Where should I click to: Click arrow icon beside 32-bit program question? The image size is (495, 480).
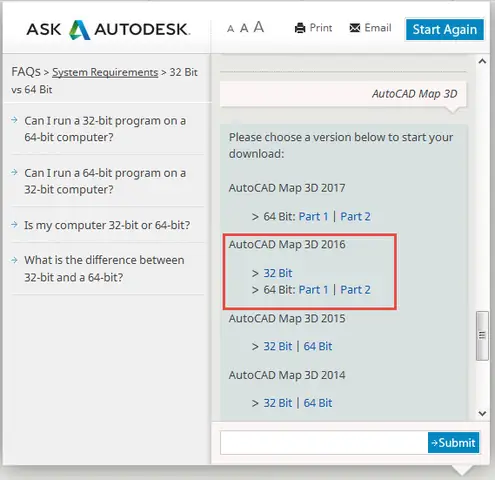pos(14,120)
